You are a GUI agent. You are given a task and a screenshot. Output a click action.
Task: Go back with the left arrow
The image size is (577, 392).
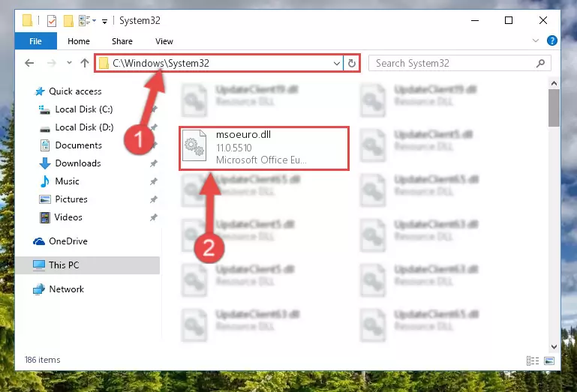29,63
